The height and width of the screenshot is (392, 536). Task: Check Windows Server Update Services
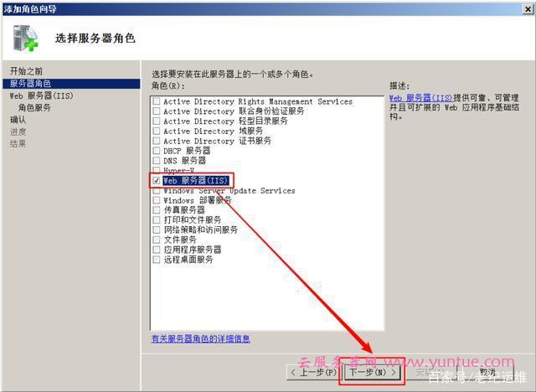tap(157, 191)
